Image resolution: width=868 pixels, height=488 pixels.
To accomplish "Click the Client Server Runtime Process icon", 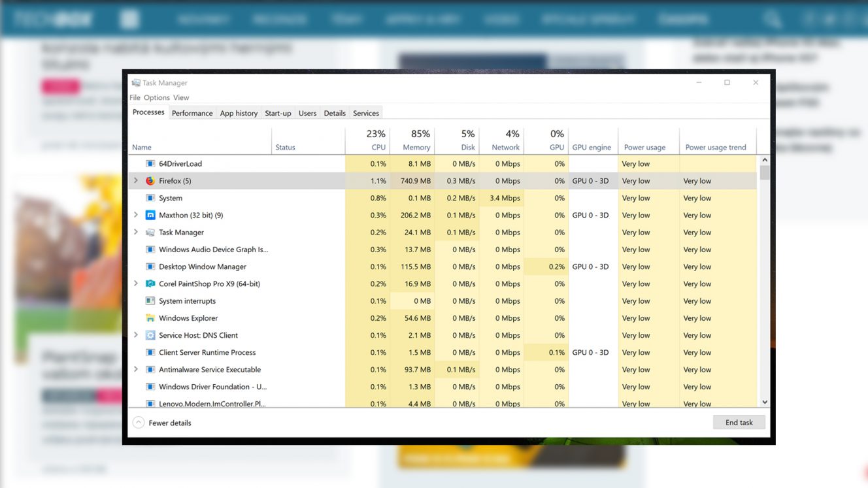I will click(150, 352).
